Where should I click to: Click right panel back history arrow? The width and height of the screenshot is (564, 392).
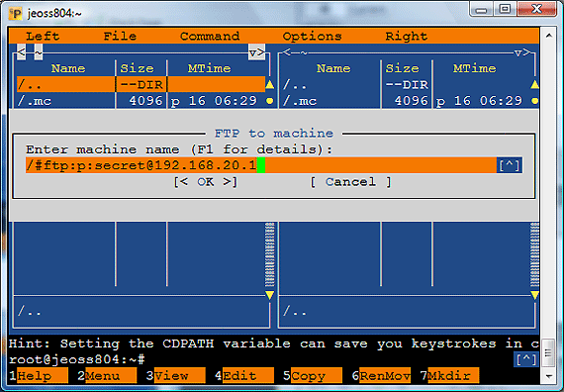[x=287, y=52]
